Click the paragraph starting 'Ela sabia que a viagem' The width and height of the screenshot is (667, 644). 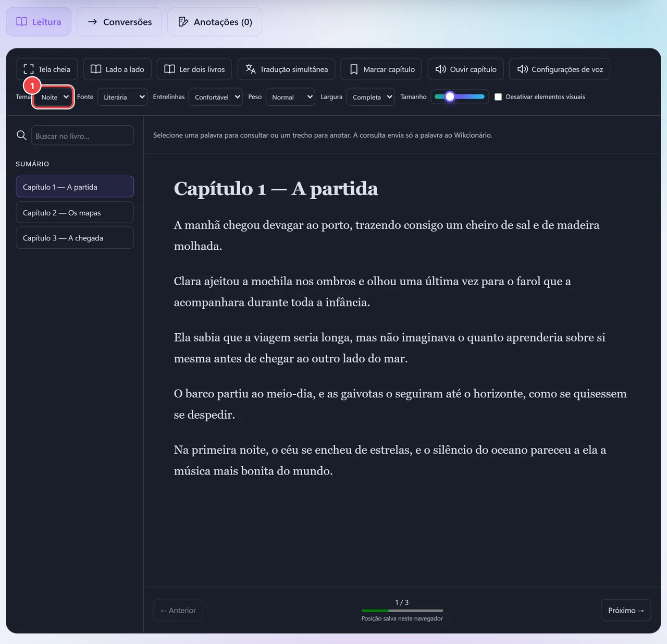coord(390,348)
